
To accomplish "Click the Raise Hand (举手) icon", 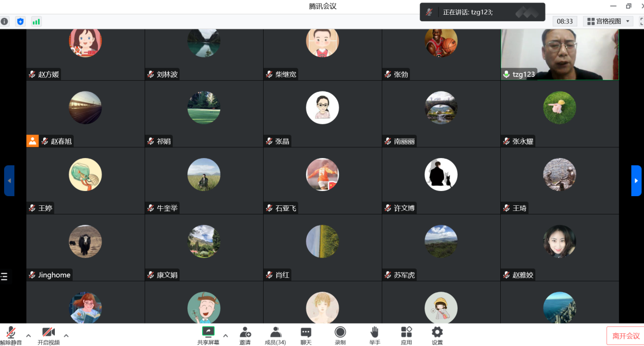I will click(375, 332).
